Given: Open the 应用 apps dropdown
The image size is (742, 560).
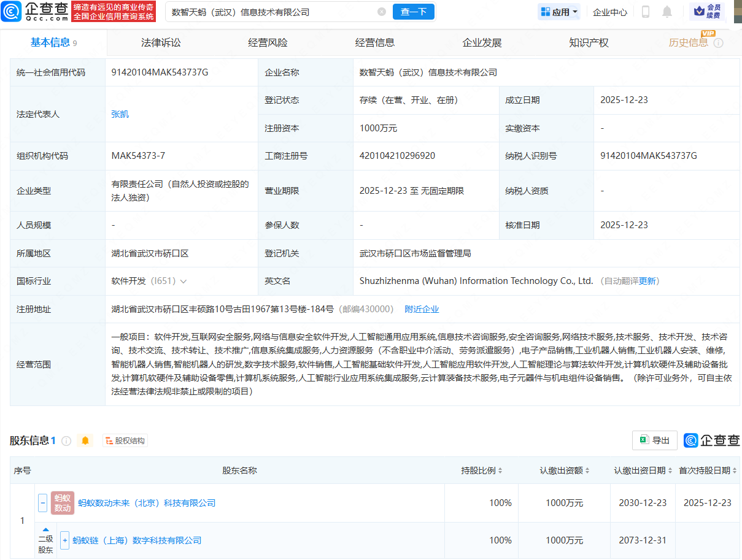Looking at the screenshot, I should coord(559,12).
